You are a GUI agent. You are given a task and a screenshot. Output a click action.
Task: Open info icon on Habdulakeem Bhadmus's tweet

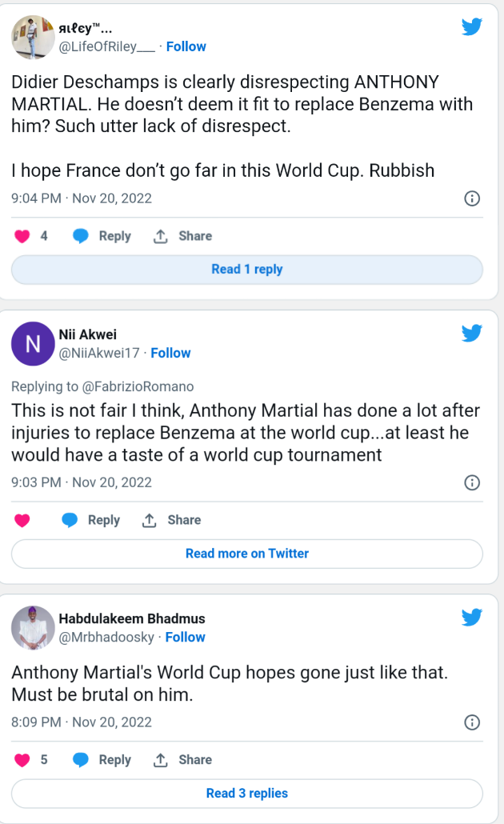coord(472,722)
